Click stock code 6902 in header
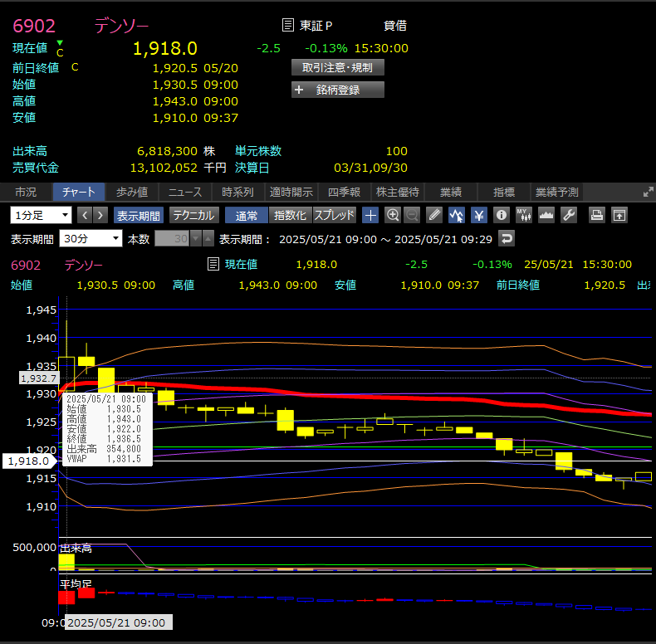This screenshot has height=644, width=656. point(34,26)
